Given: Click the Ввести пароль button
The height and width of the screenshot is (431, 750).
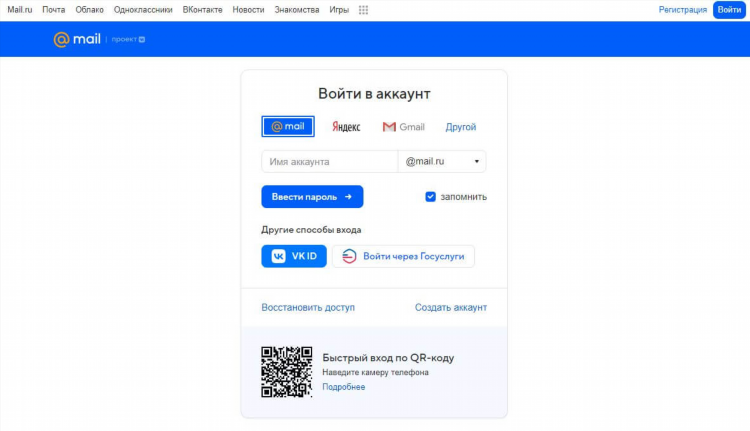Looking at the screenshot, I should (x=312, y=197).
